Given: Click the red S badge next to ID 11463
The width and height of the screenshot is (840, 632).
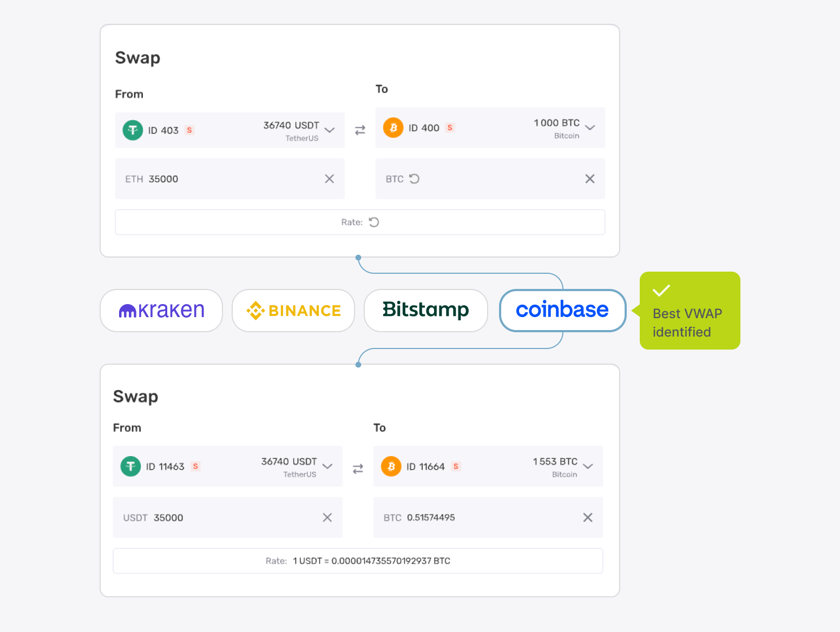Looking at the screenshot, I should point(196,466).
